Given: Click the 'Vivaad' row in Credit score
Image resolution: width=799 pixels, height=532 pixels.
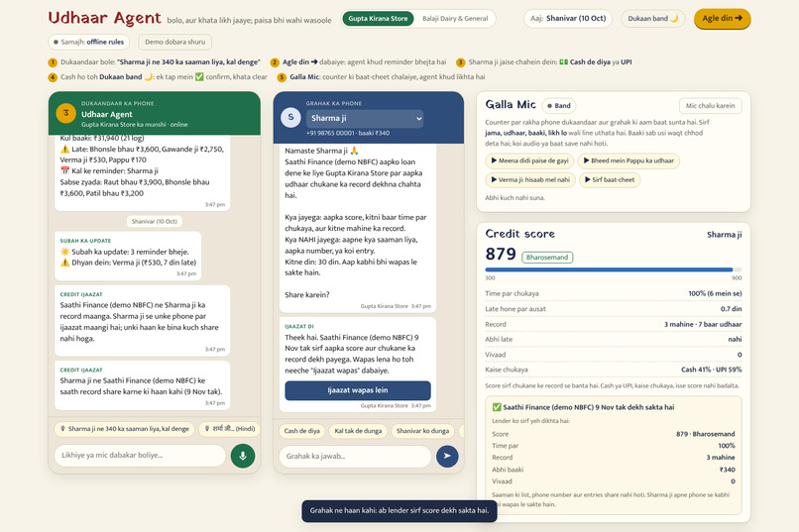Looking at the screenshot, I should 614,355.
